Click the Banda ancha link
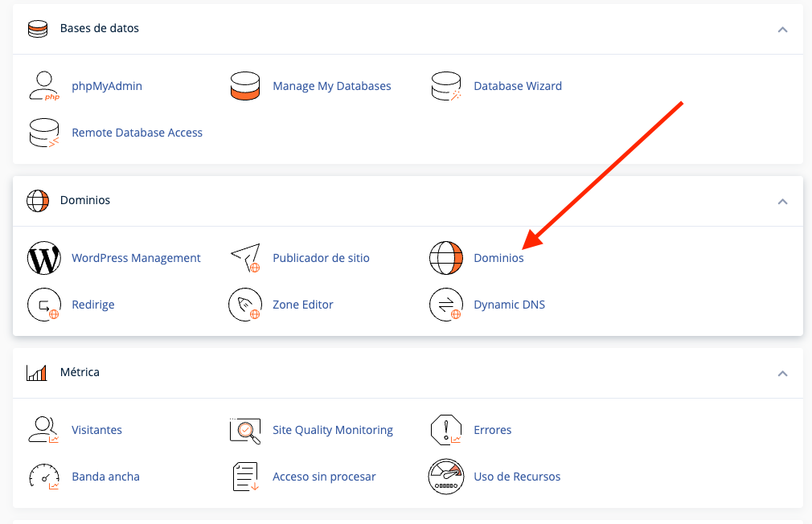This screenshot has height=524, width=812. coord(105,477)
